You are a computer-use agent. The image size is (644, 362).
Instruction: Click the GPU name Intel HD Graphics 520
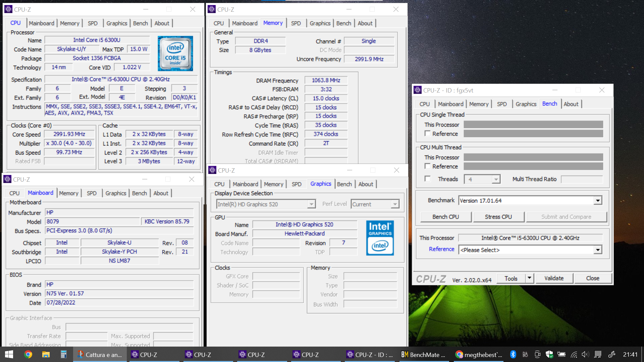305,225
